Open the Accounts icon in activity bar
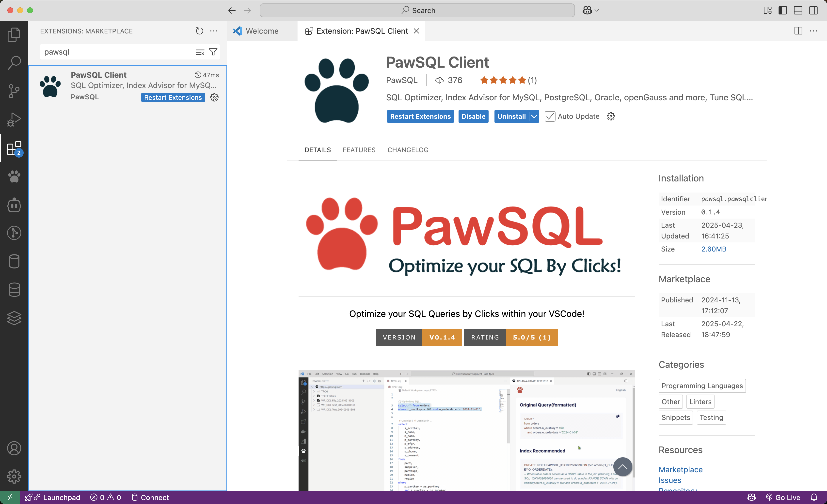The height and width of the screenshot is (504, 827). click(x=14, y=448)
